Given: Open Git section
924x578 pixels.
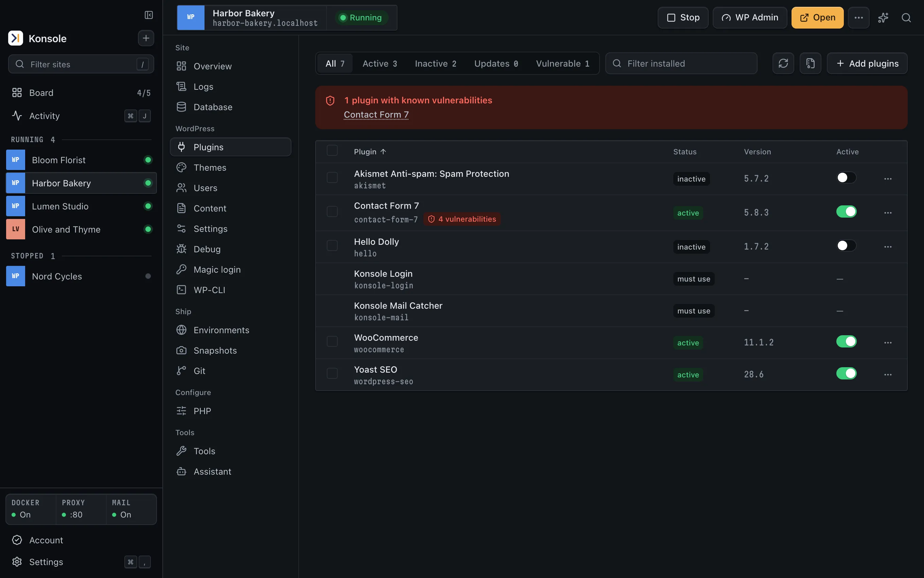Looking at the screenshot, I should coord(230,371).
